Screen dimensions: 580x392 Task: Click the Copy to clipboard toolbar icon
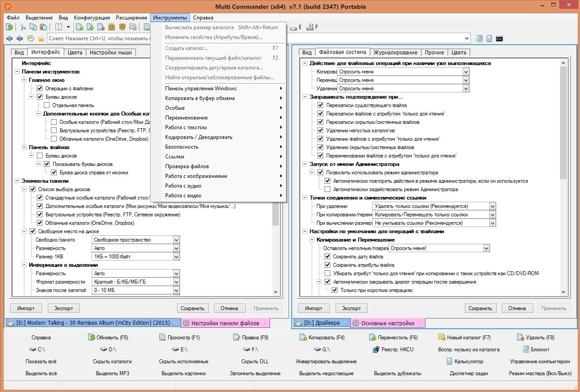tap(33, 27)
